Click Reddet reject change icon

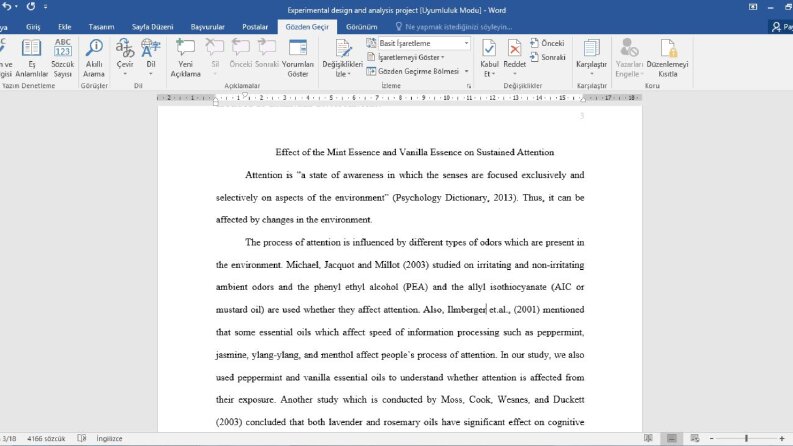click(x=514, y=49)
